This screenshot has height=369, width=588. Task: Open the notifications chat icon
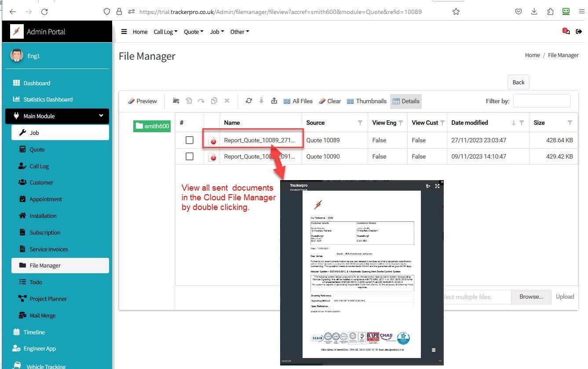pos(566,31)
